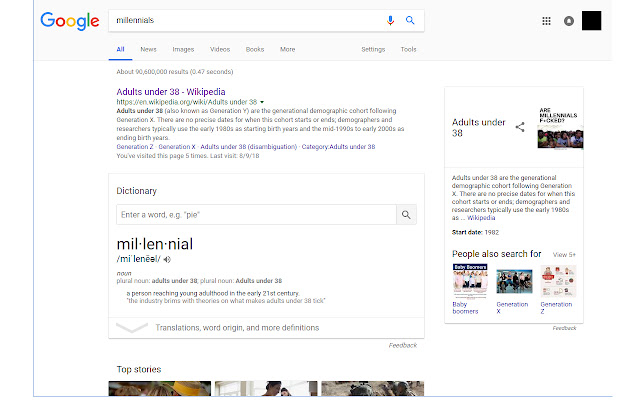Viewport: 640px width, 400px height.
Task: Follow Wikipedia link in knowledge panel description
Action: pyautogui.click(x=481, y=218)
